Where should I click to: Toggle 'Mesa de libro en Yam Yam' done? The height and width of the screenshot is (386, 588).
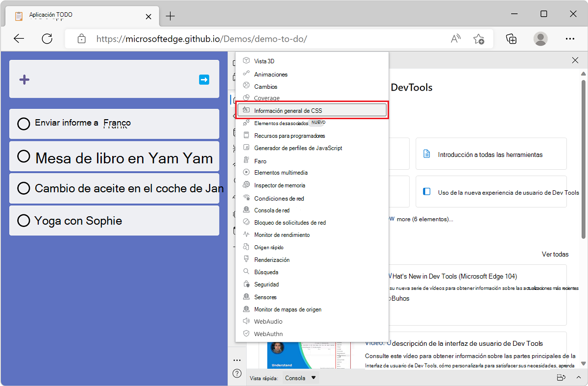pyautogui.click(x=23, y=156)
